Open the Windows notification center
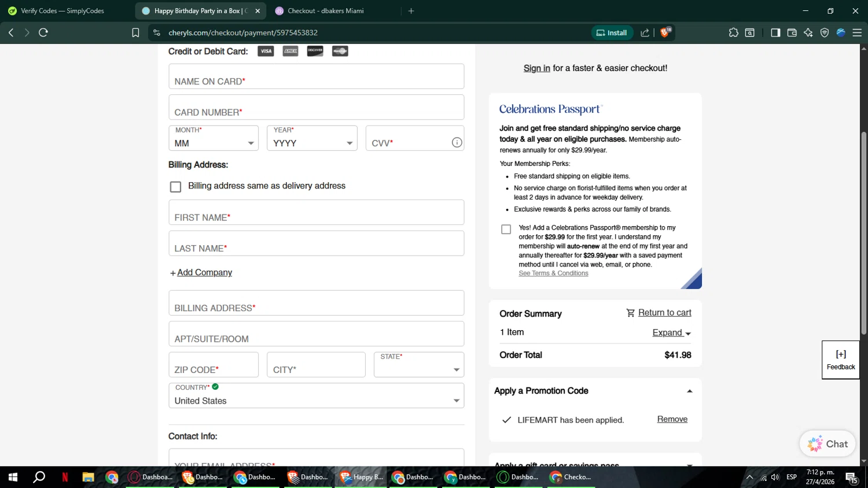Viewport: 868px width, 488px height. click(x=851, y=478)
